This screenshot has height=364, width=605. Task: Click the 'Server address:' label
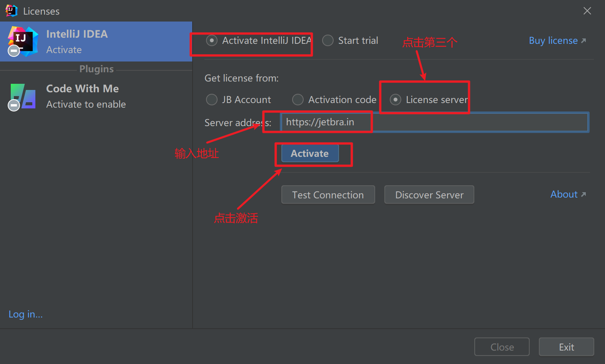[238, 123]
